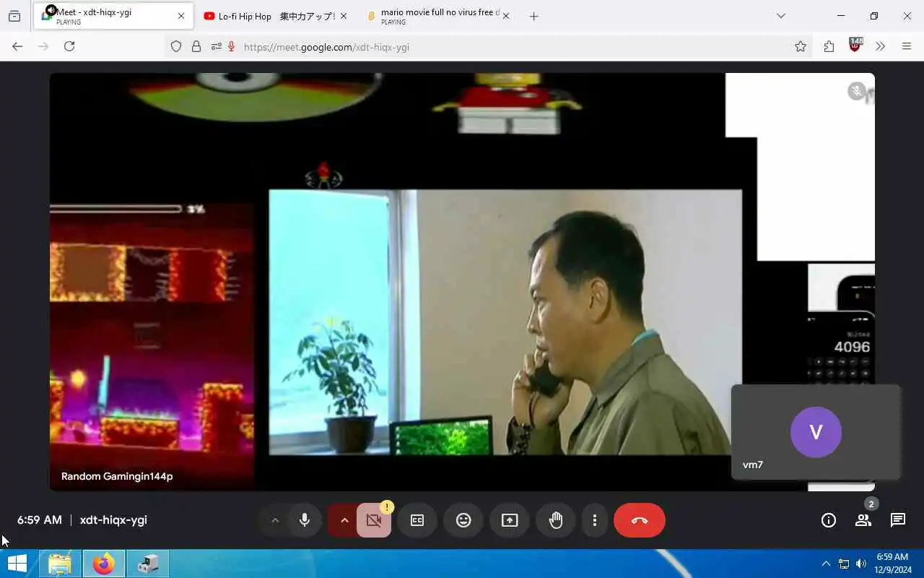
Task: Open meeting details info icon
Action: [x=829, y=520]
